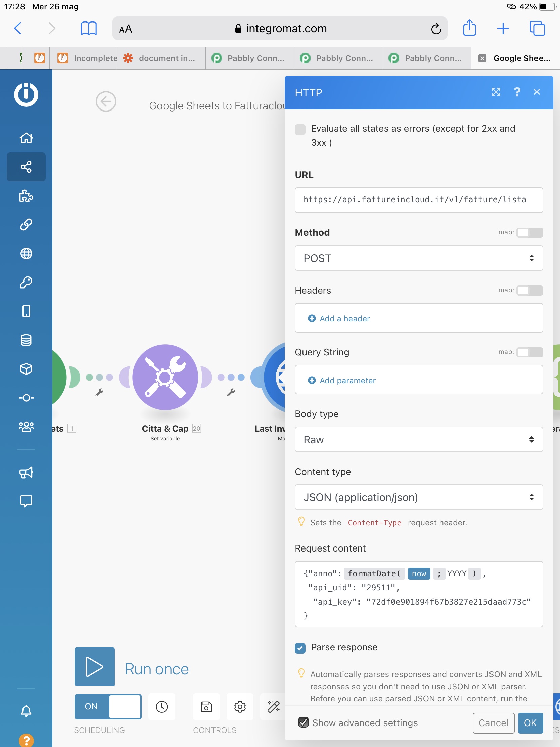Open a new Safari tab
Viewport: 560px width, 747px height.
(503, 28)
